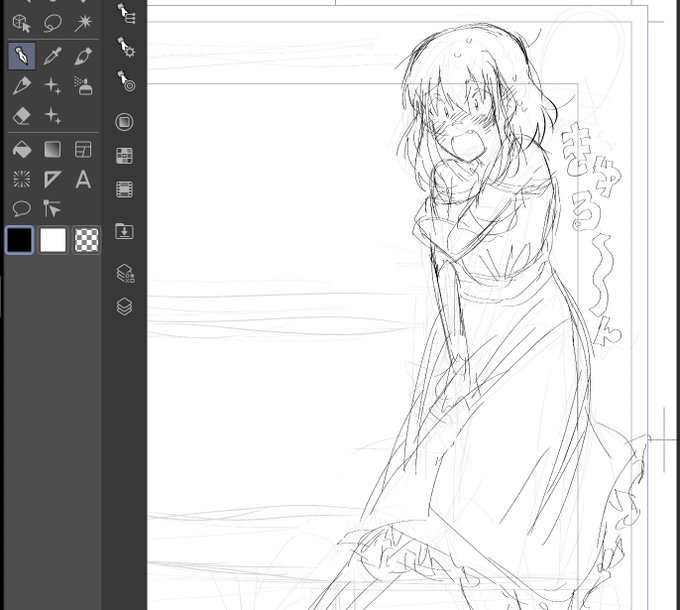Select the Correct line tool
680x610 pixels.
52,209
